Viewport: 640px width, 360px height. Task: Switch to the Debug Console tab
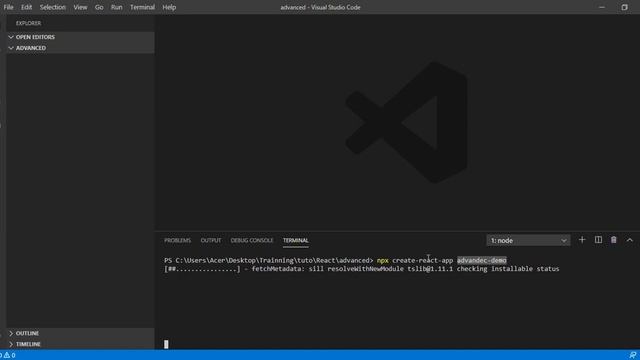[252, 240]
